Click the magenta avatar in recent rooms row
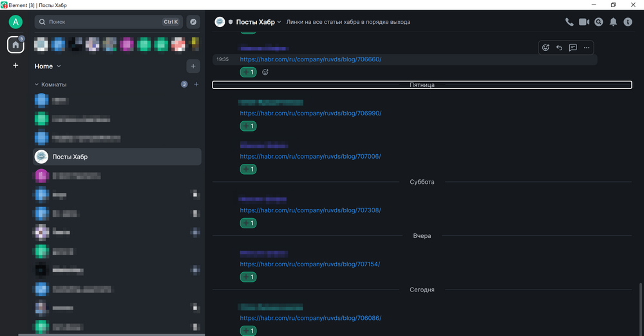This screenshot has width=644, height=336. (126, 44)
